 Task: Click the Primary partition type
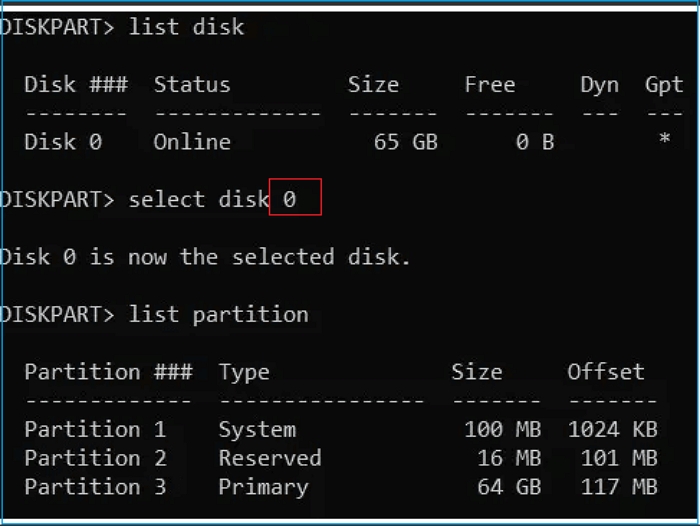click(x=263, y=487)
